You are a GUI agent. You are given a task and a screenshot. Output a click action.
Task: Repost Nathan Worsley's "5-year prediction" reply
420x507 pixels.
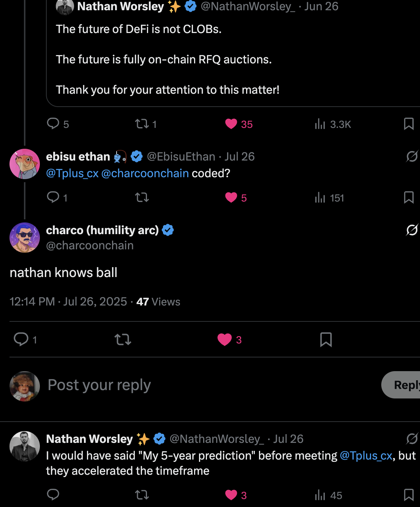142,495
